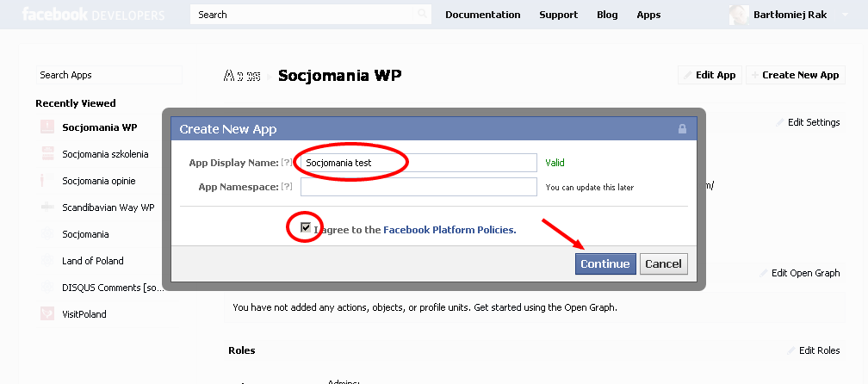Viewport: 868px width, 384px height.
Task: Click pencil icon beside Edit Open Graph
Action: coord(763,273)
